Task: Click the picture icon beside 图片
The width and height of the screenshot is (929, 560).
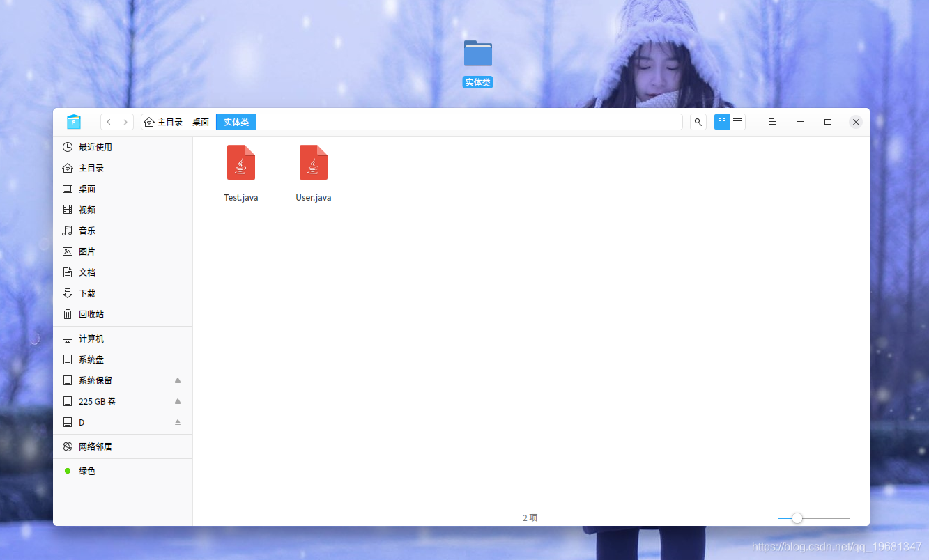Action: click(x=68, y=251)
